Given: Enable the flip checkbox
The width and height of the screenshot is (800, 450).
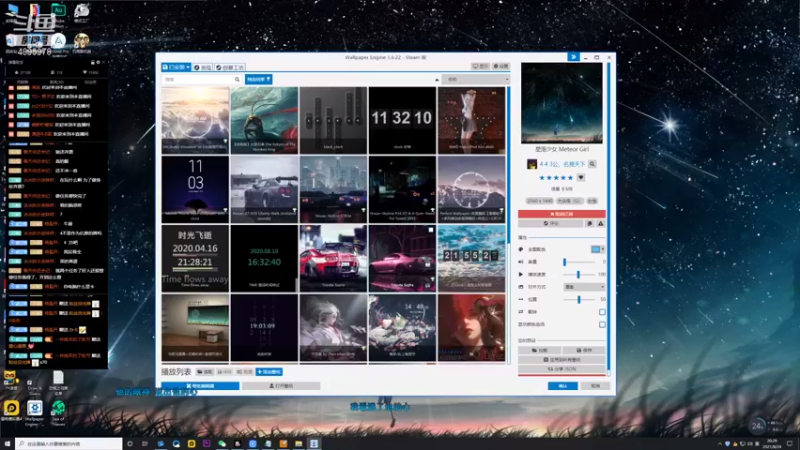Looking at the screenshot, I should point(602,312).
